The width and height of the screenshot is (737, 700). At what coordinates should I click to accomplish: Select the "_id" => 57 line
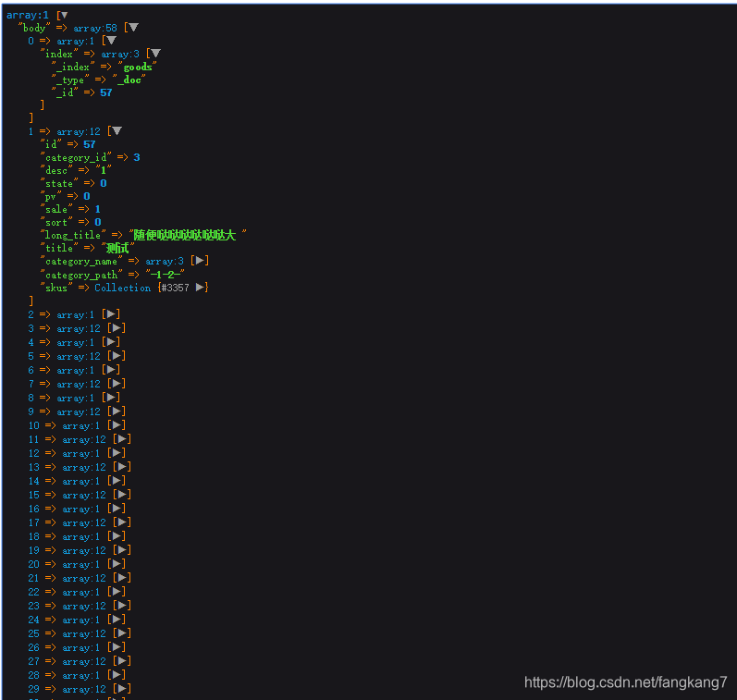point(81,92)
